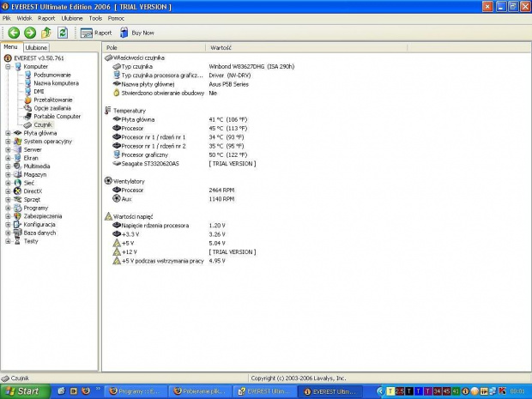Click the EVEREST v3.50.761 root node
Viewport: 532px width, 399px height.
(x=39, y=58)
